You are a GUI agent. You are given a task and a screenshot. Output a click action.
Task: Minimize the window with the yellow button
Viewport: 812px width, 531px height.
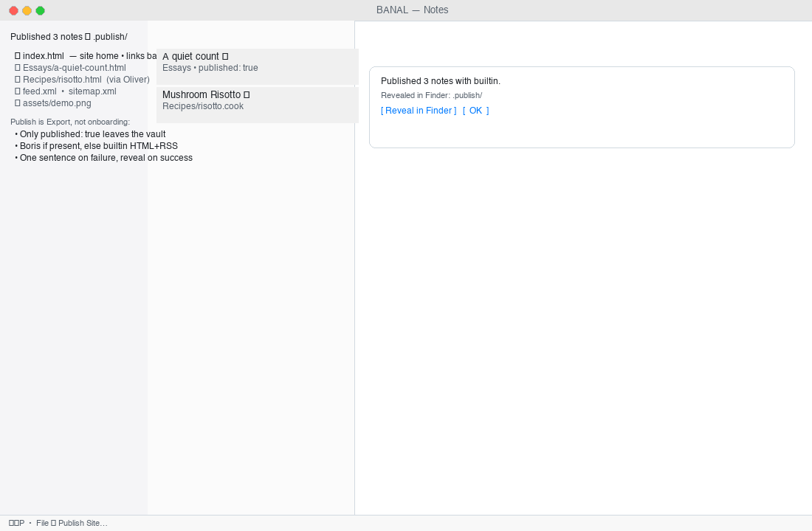[27, 10]
